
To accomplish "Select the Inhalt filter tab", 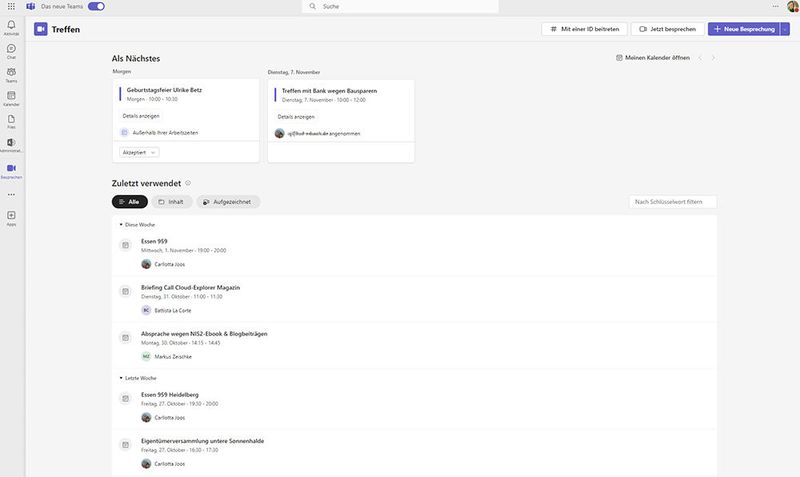I will [171, 202].
